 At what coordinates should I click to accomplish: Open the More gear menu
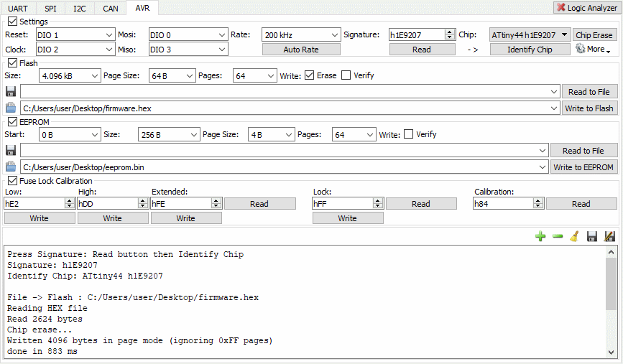593,50
